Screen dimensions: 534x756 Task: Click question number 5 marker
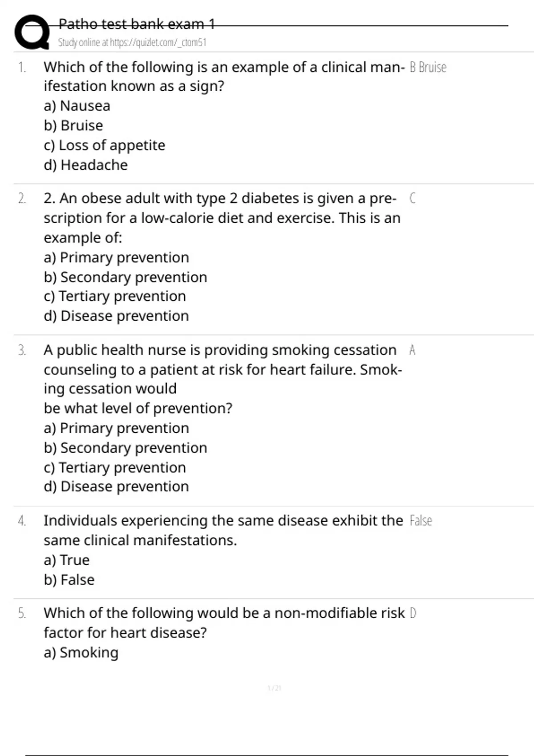(x=22, y=613)
